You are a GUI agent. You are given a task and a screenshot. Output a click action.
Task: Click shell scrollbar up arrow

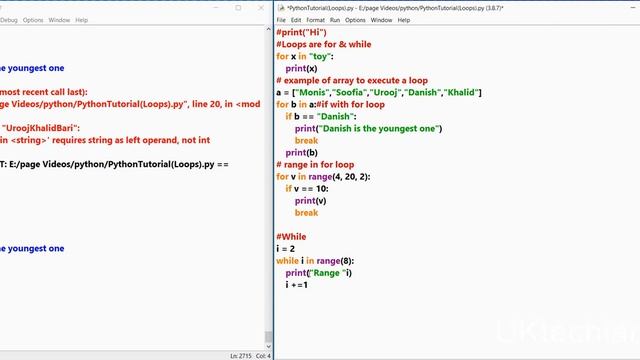click(268, 29)
